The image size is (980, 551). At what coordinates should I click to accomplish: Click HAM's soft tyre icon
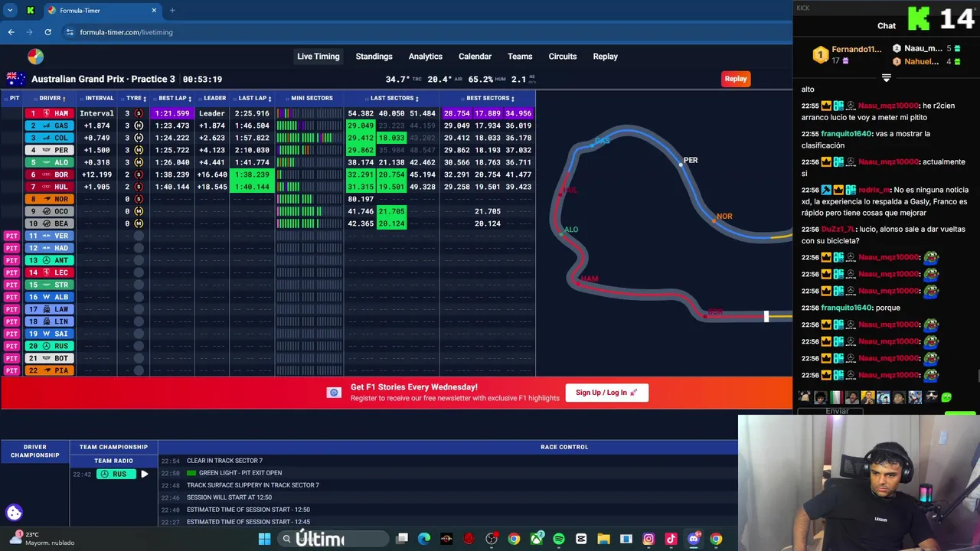[139, 113]
